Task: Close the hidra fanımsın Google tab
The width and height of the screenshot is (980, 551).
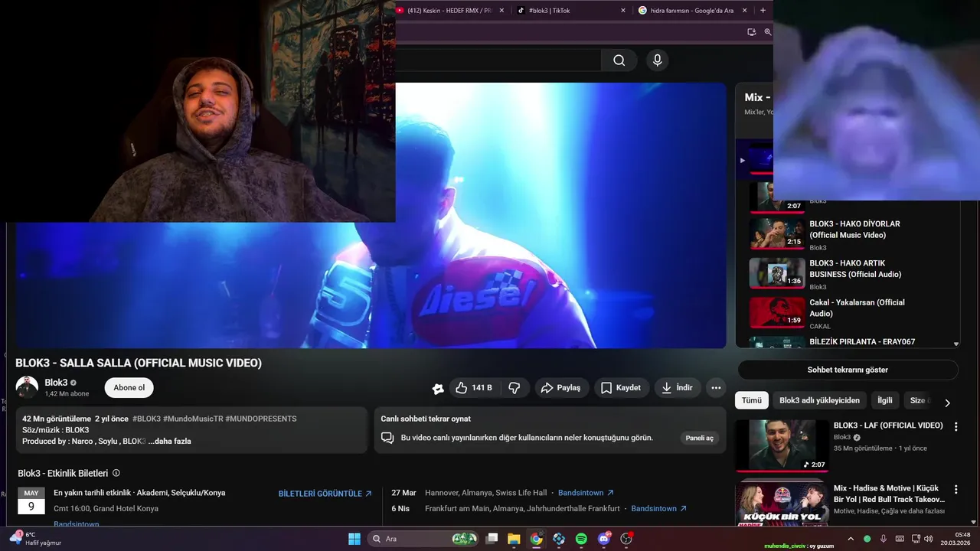Action: [743, 11]
